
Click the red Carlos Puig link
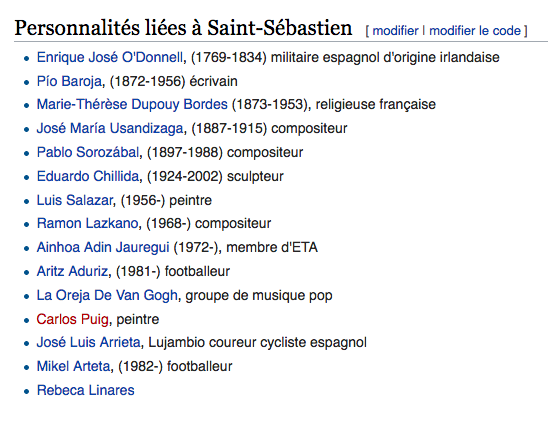click(72, 319)
